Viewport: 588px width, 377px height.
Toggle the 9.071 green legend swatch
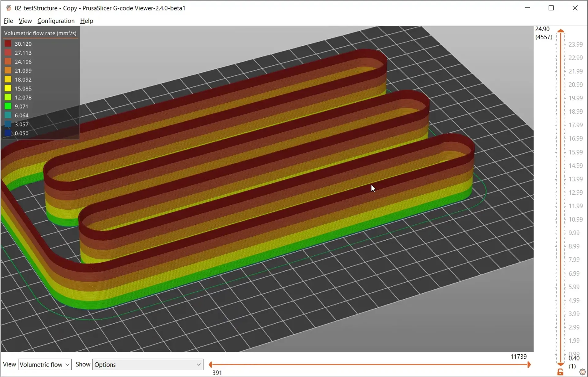[x=8, y=106]
